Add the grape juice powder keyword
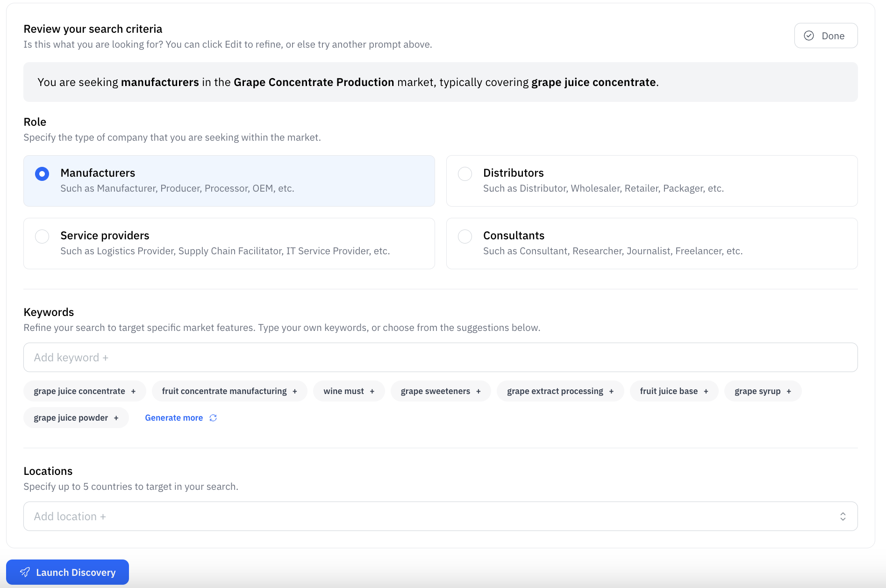Screen dimensions: 886x588 click(76, 418)
